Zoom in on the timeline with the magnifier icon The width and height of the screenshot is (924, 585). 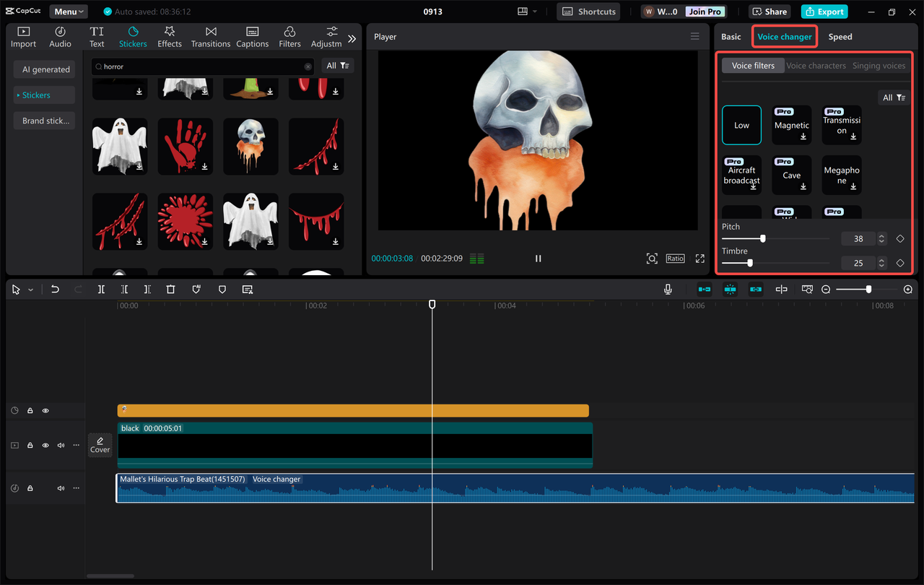point(908,289)
